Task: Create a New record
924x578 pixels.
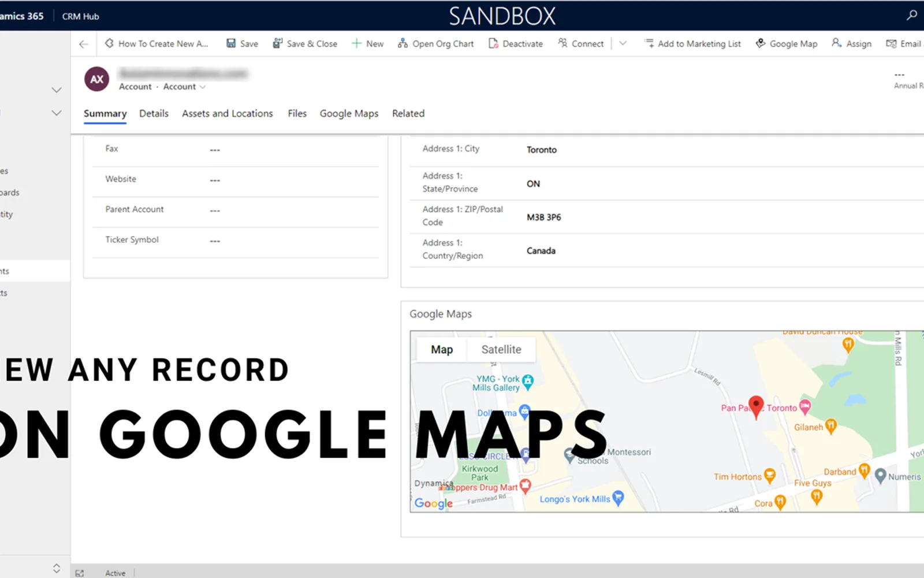Action: click(368, 44)
